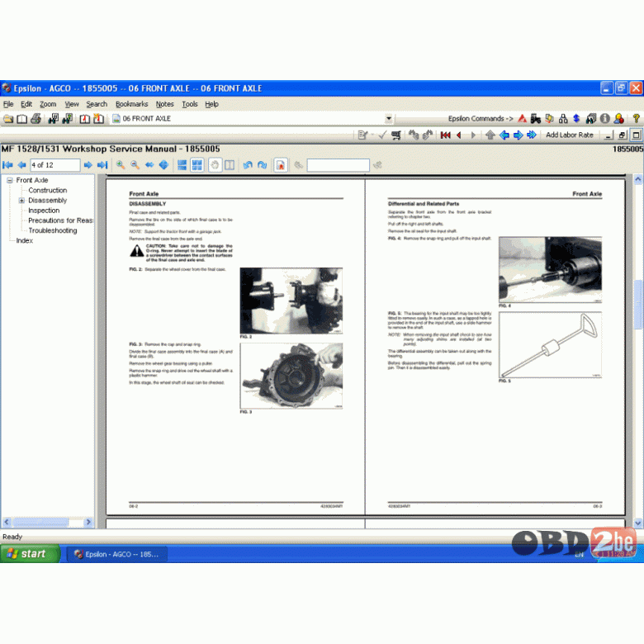Viewport: 644px width, 644px height.
Task: Collapse the Front Axle tree node
Action: pos(9,180)
